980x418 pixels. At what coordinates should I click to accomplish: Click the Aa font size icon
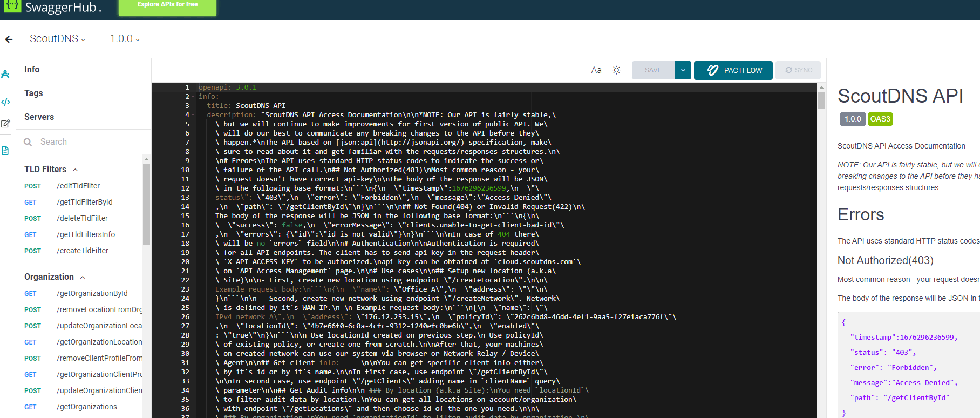[596, 70]
